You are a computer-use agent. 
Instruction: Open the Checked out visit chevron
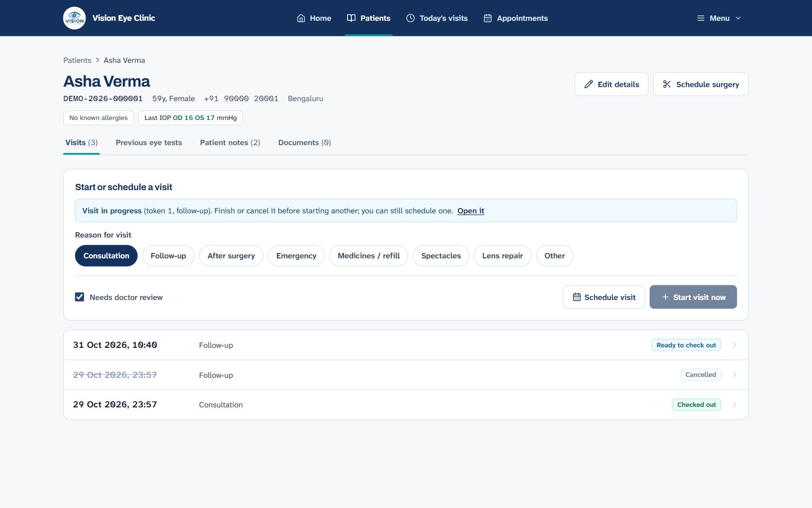[735, 405]
